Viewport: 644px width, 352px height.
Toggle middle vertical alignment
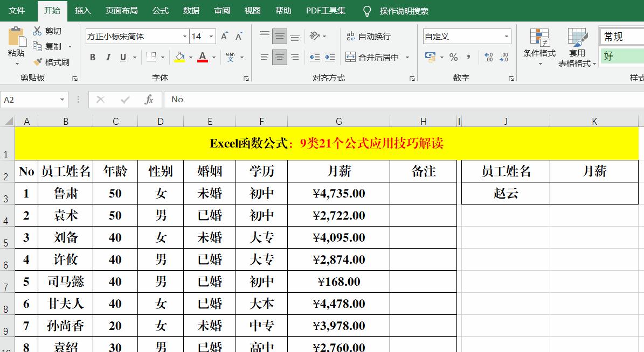(280, 36)
